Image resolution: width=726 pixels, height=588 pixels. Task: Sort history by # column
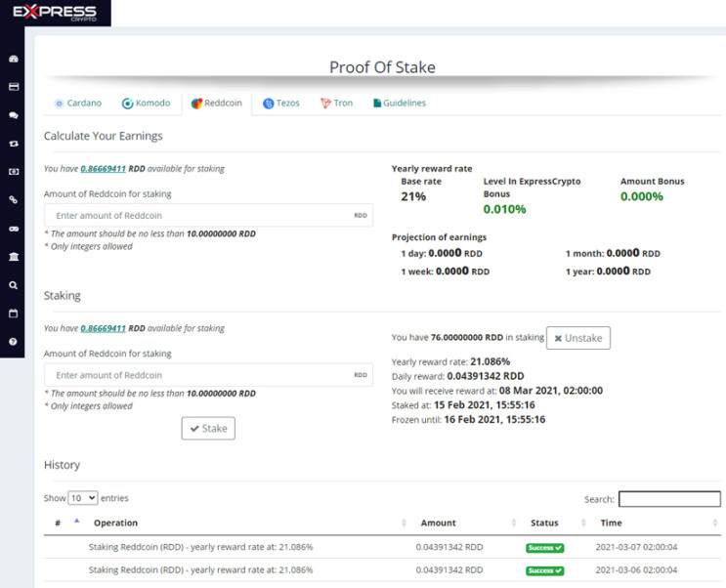66,523
